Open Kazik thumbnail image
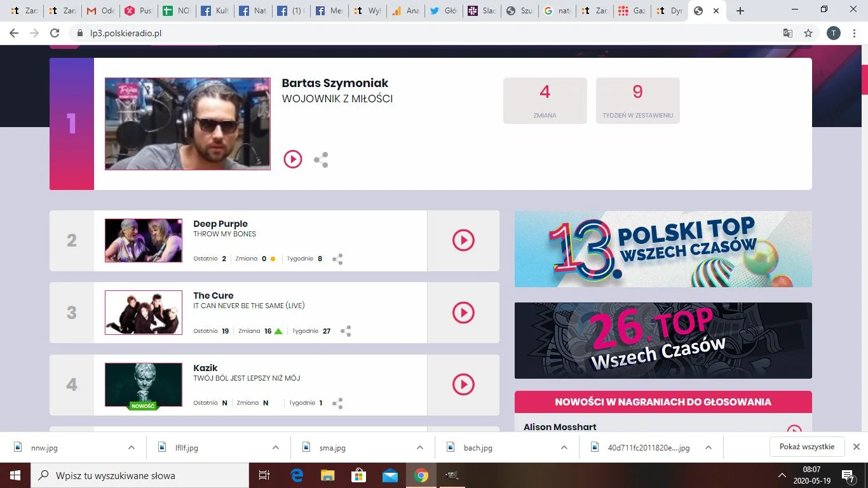868x488 pixels. 144,384
